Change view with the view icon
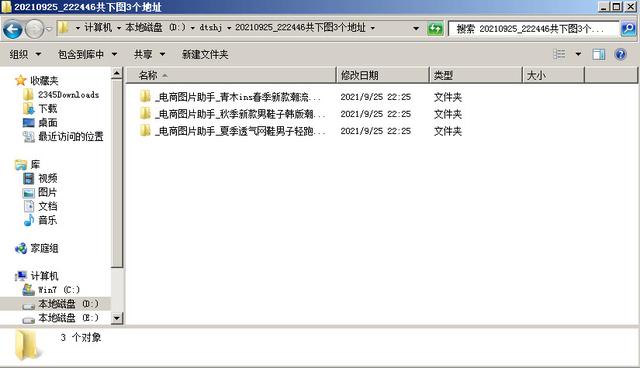 (x=559, y=54)
